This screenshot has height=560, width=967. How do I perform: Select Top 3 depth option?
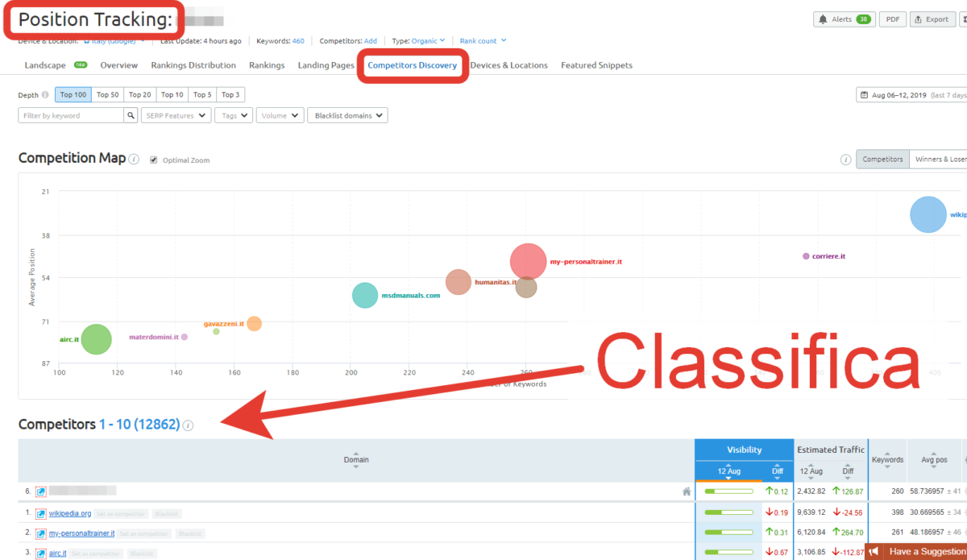[x=230, y=95]
